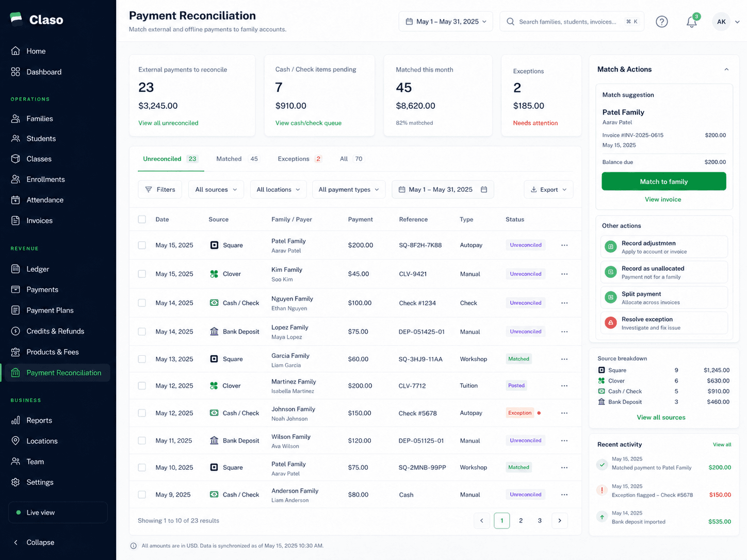Open Payment Plans icon
747x560 pixels.
point(15,310)
